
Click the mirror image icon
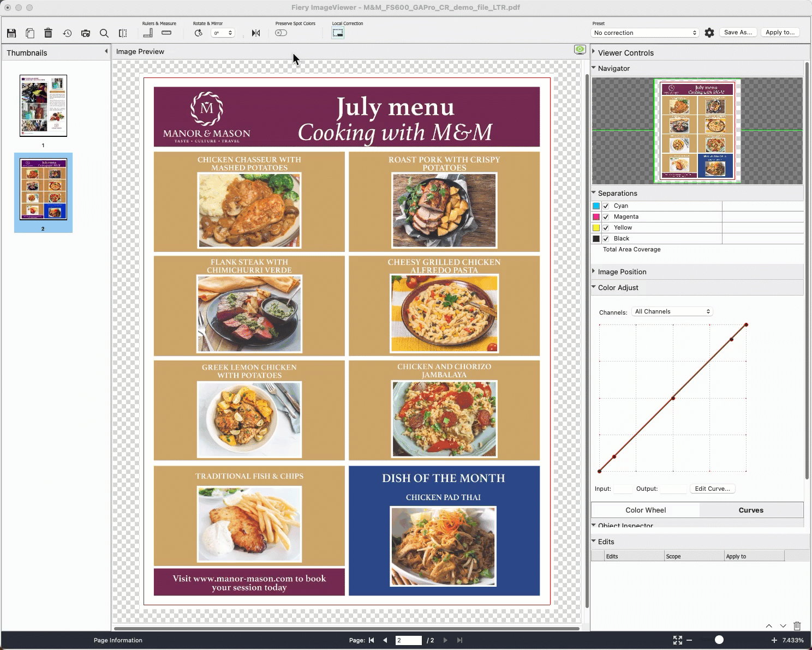(x=256, y=33)
